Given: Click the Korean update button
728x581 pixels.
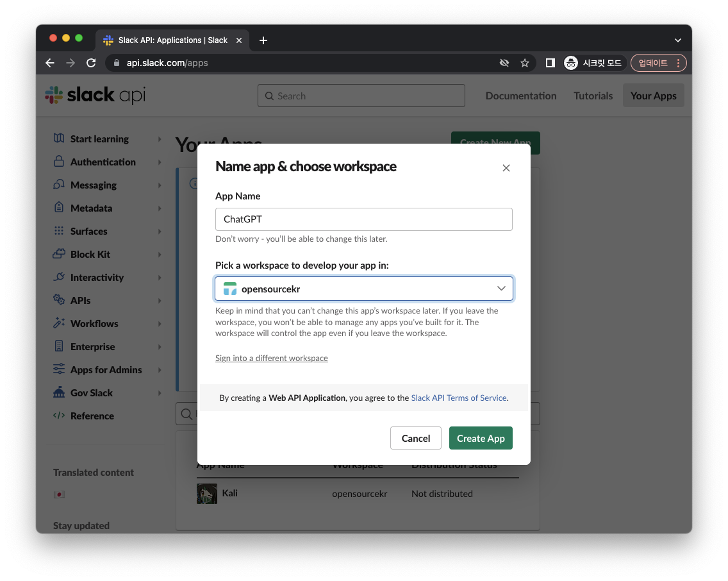Looking at the screenshot, I should (x=653, y=63).
